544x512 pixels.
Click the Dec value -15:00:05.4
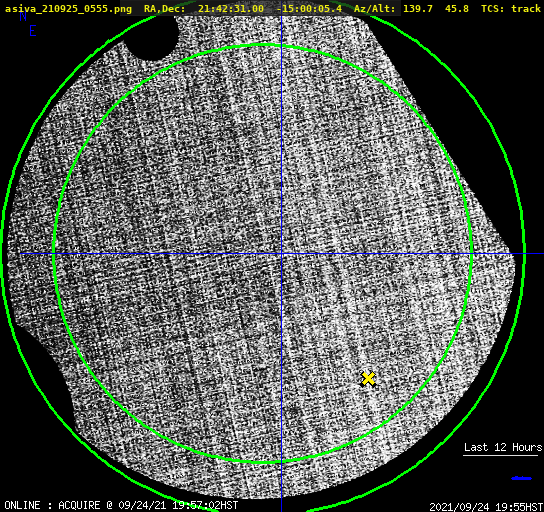pyautogui.click(x=309, y=8)
